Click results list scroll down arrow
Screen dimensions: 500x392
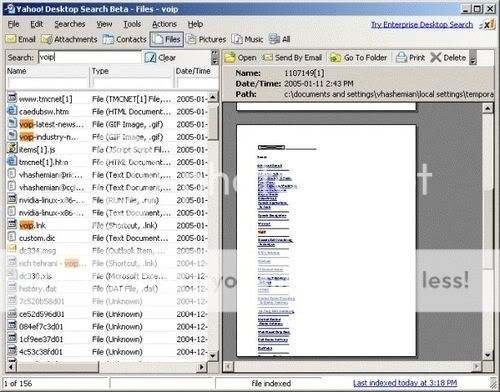[x=213, y=356]
